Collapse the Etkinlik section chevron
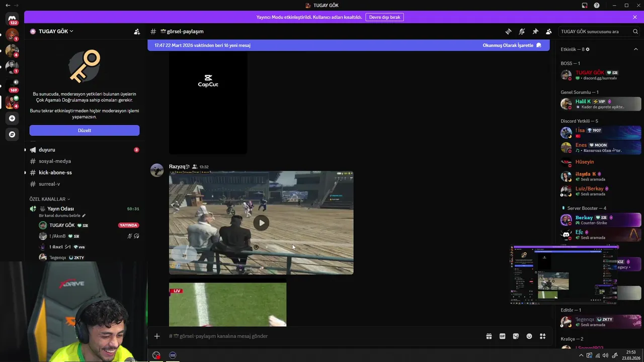Screen dimensions: 644x362 coord(635,49)
